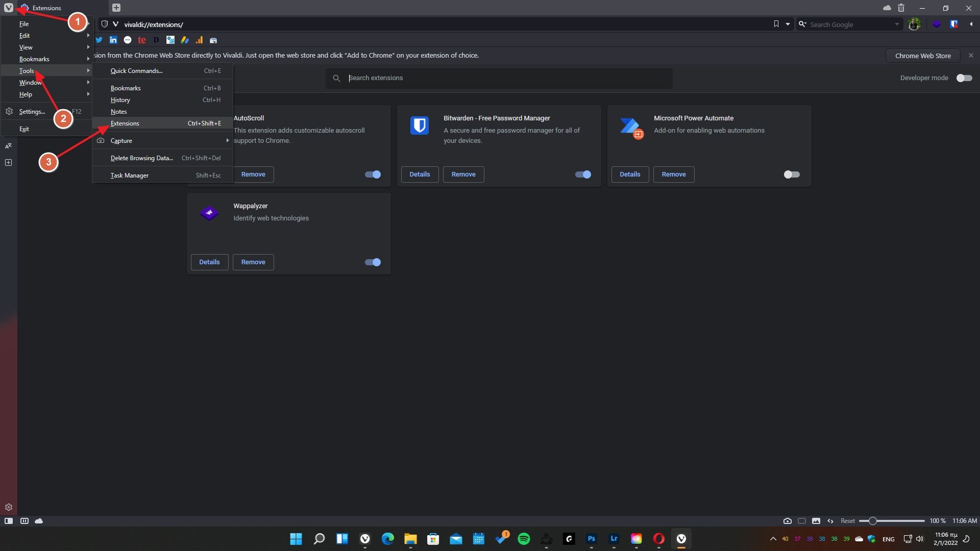Open Spotify from the taskbar
Image resolution: width=980 pixels, height=551 pixels.
524,539
